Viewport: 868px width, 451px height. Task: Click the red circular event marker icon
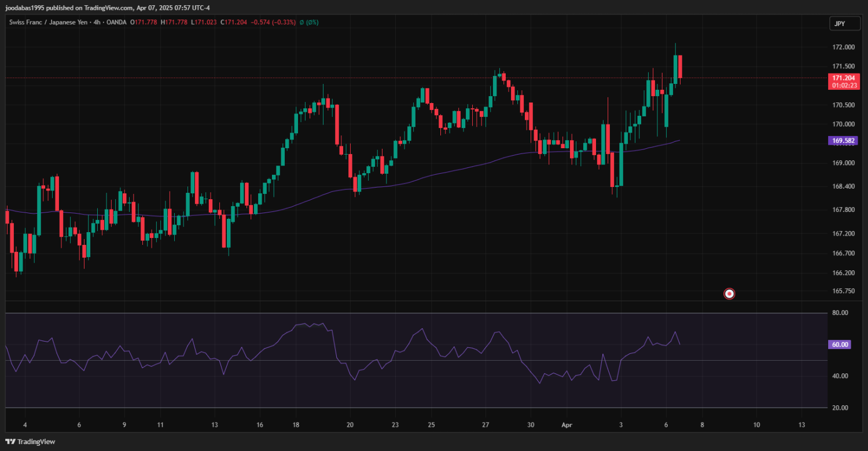[730, 294]
